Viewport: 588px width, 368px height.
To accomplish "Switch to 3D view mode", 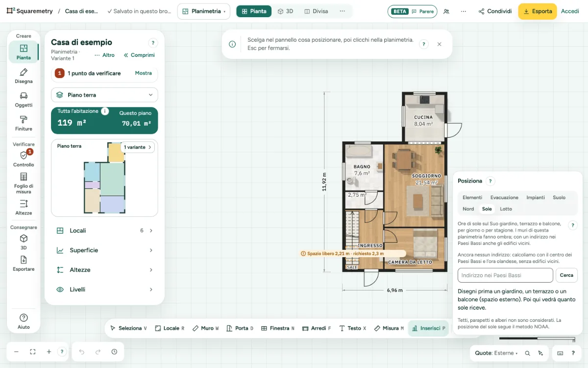I will point(285,11).
